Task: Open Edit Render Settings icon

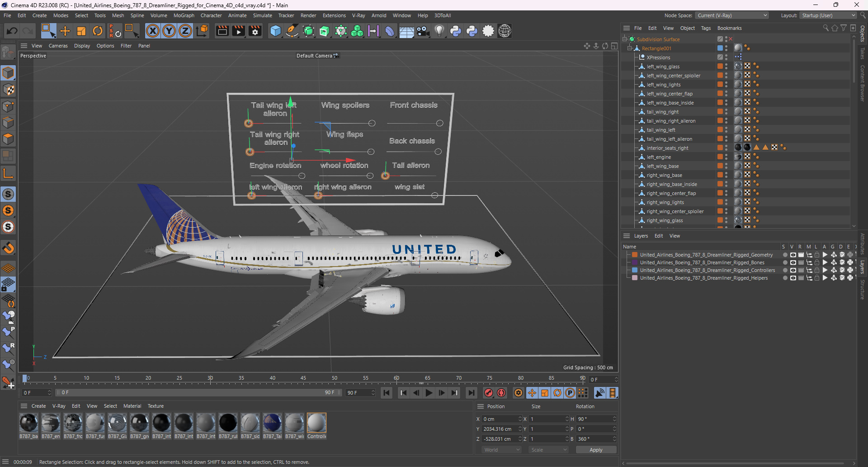Action: (x=255, y=31)
